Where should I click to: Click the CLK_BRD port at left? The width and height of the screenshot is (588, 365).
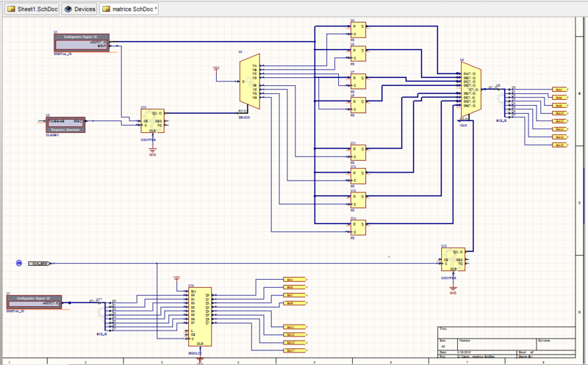pyautogui.click(x=40, y=263)
